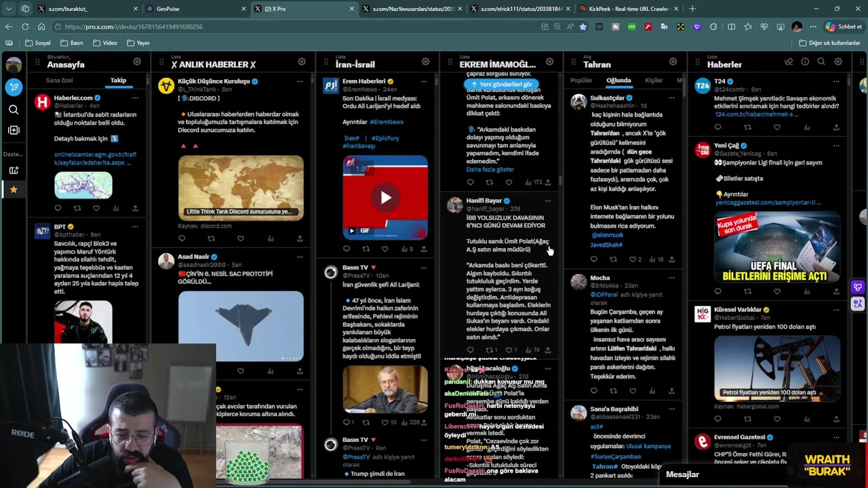Open #EremNews hashtag link
This screenshot has height=488, width=868.
tap(387, 122)
